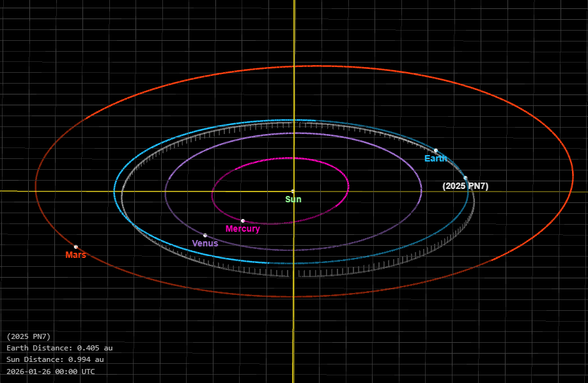588x383 pixels.
Task: Click the Sun marker dot at center
Action: point(293,191)
